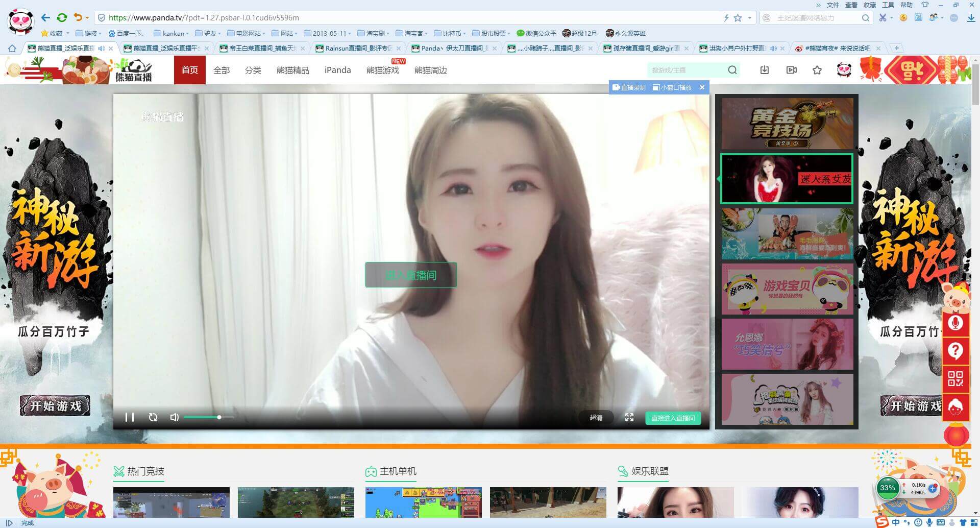Viewport: 980px width, 528px height.
Task: Click the site search magnifier icon
Action: pyautogui.click(x=732, y=70)
